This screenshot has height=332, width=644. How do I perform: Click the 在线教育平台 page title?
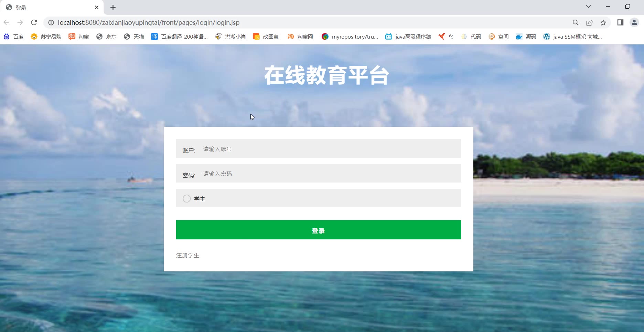(326, 75)
